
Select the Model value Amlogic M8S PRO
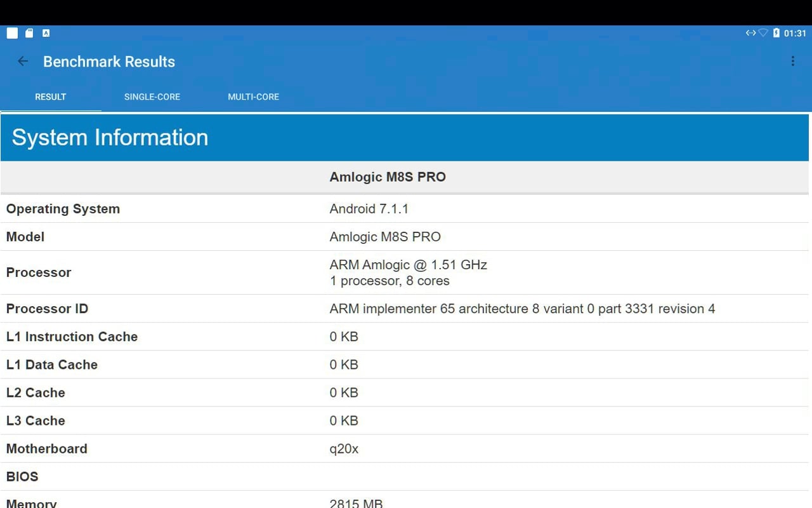(385, 237)
